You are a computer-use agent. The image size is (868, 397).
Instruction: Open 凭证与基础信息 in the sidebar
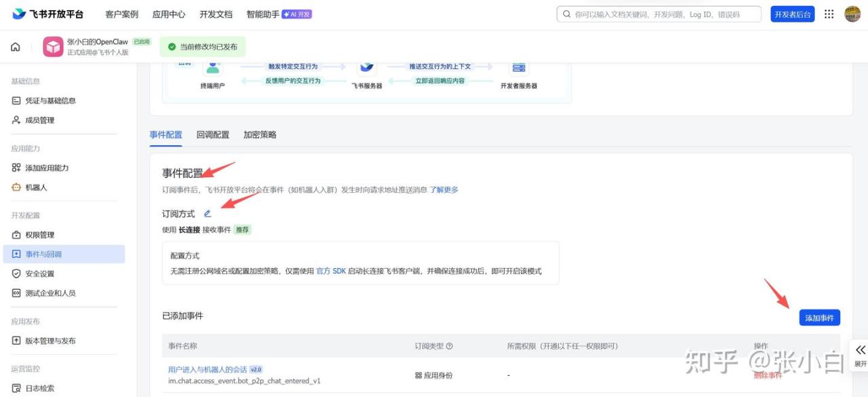pos(50,100)
